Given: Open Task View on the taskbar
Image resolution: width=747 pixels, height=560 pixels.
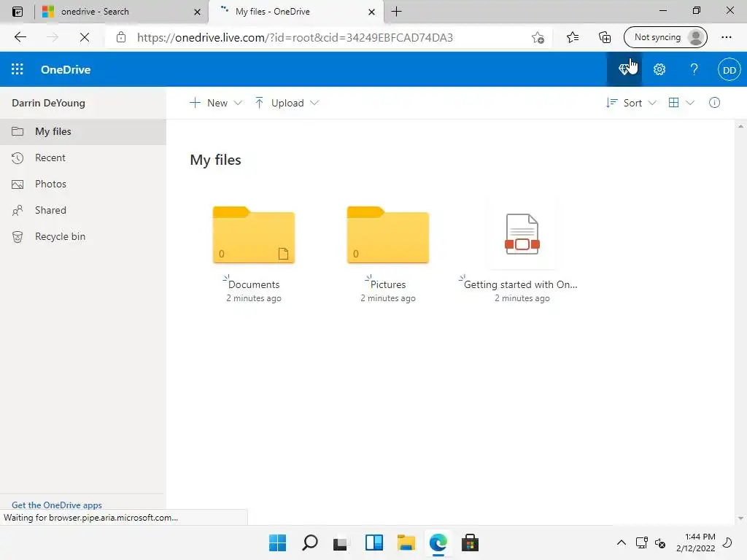Looking at the screenshot, I should [x=341, y=542].
